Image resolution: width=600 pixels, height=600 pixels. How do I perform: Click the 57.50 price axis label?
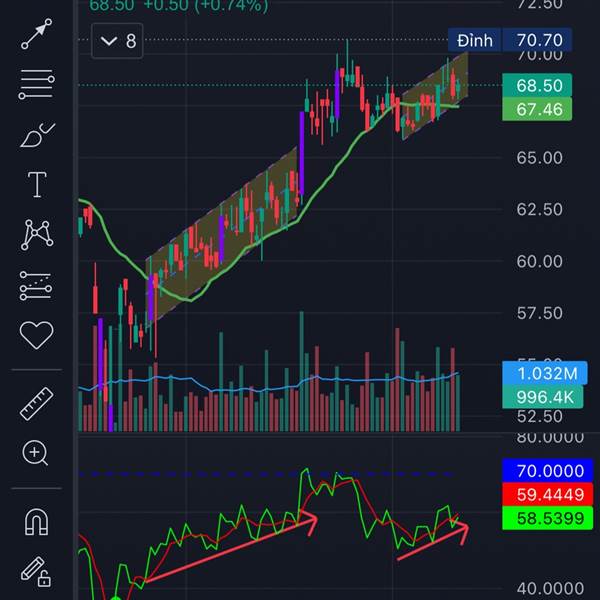[x=540, y=313]
